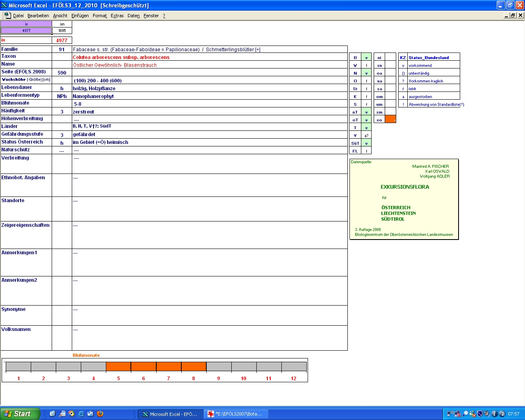Click the magnifier tray icon
The image size is (525, 420).
465,414
